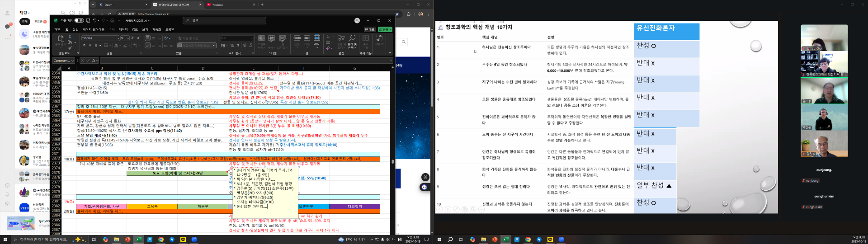Open the 페이지 레이아웃 ribbon tab
The width and height of the screenshot is (868, 244).
[93, 29]
